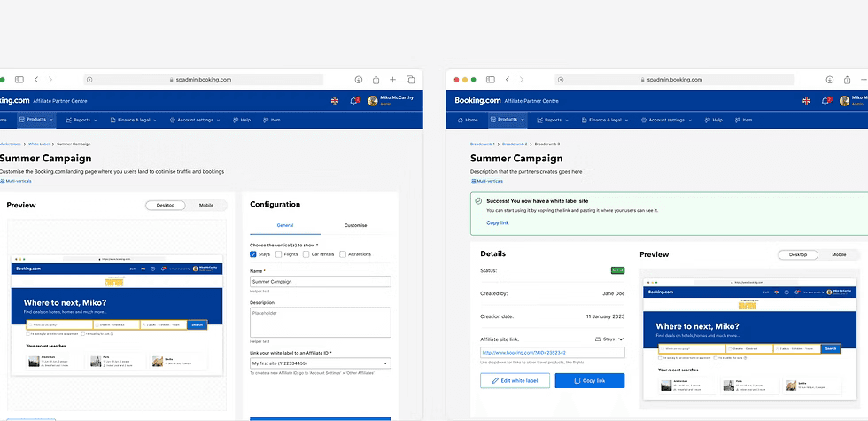
Task: Open downloads in Details window toolbar
Action: tap(830, 80)
